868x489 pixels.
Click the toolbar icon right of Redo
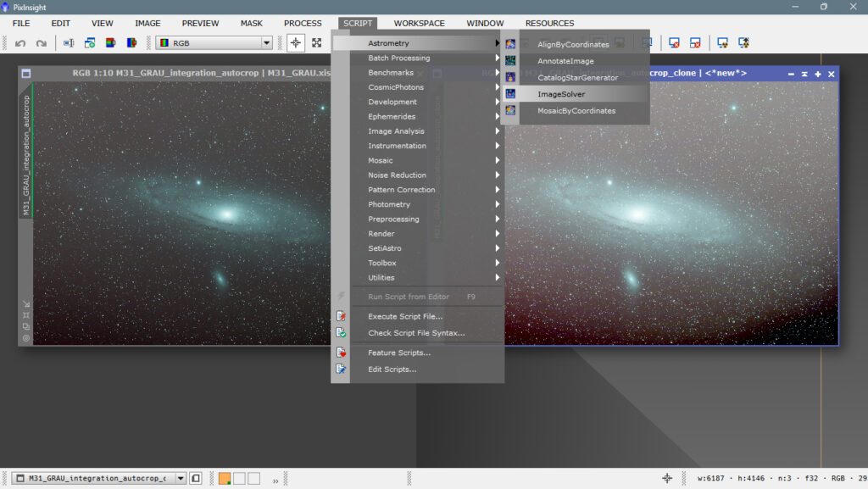tap(69, 43)
